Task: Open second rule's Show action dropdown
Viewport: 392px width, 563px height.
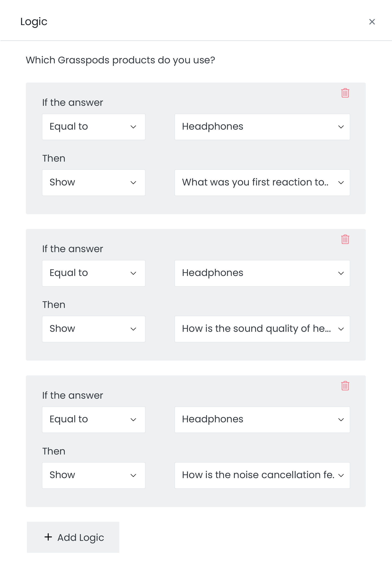Action: click(x=93, y=329)
